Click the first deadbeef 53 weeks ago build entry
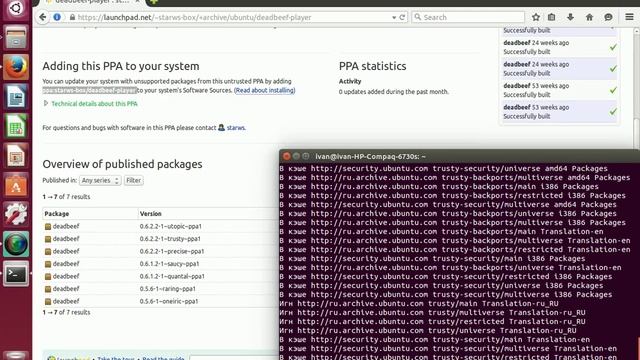The height and width of the screenshot is (360, 640). 560,90
